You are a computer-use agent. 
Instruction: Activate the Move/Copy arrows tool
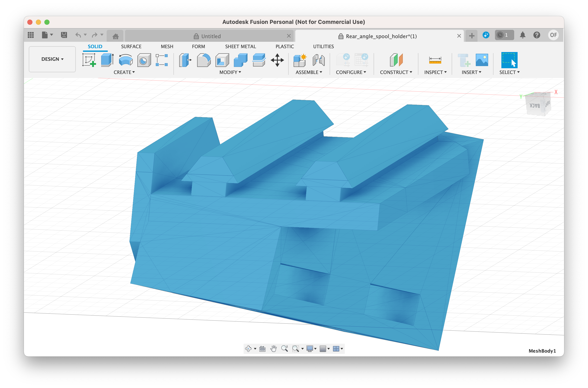pos(277,60)
